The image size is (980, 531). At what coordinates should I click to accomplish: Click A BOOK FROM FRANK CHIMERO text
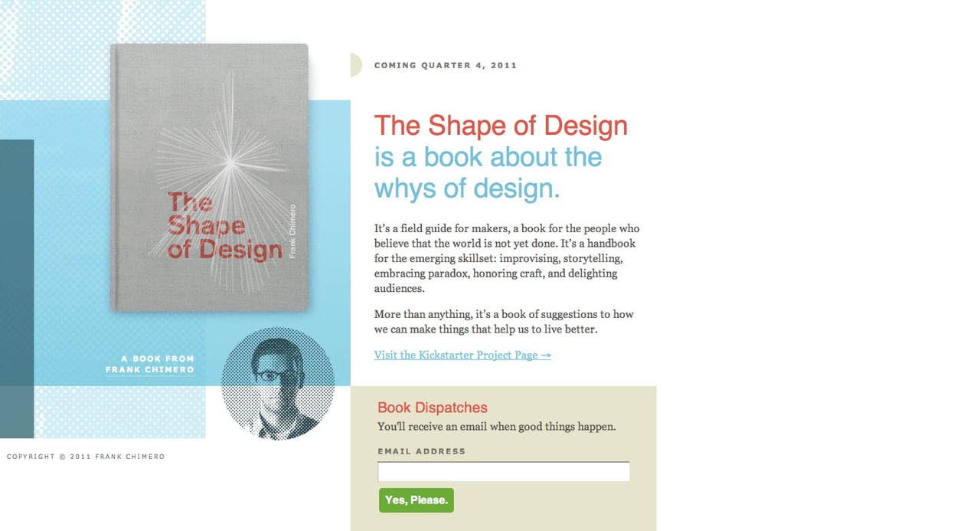(x=151, y=365)
